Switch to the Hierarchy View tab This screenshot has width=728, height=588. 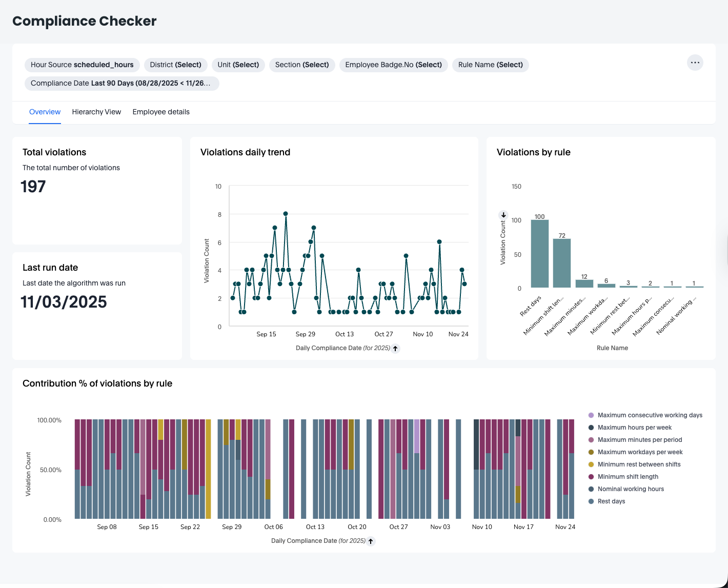(x=96, y=112)
